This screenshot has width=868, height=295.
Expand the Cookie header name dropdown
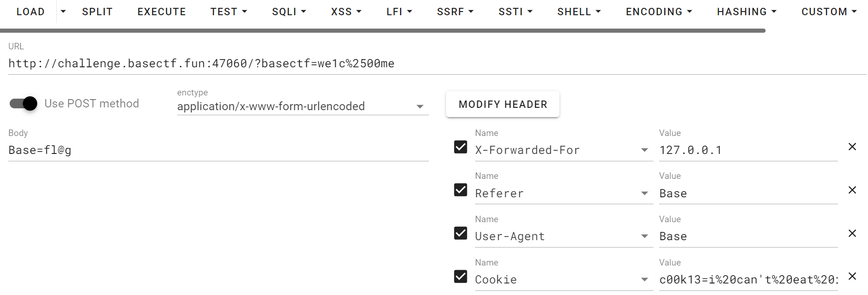pos(644,280)
